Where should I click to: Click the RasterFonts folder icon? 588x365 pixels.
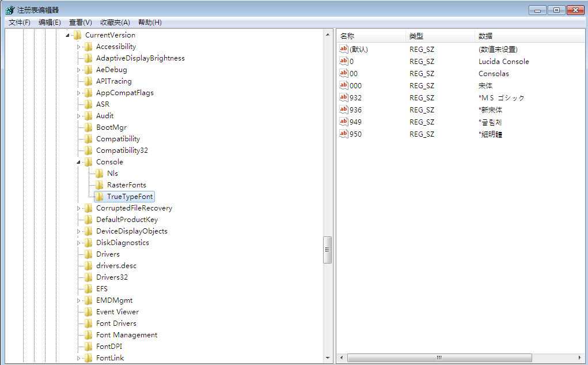pyautogui.click(x=100, y=185)
